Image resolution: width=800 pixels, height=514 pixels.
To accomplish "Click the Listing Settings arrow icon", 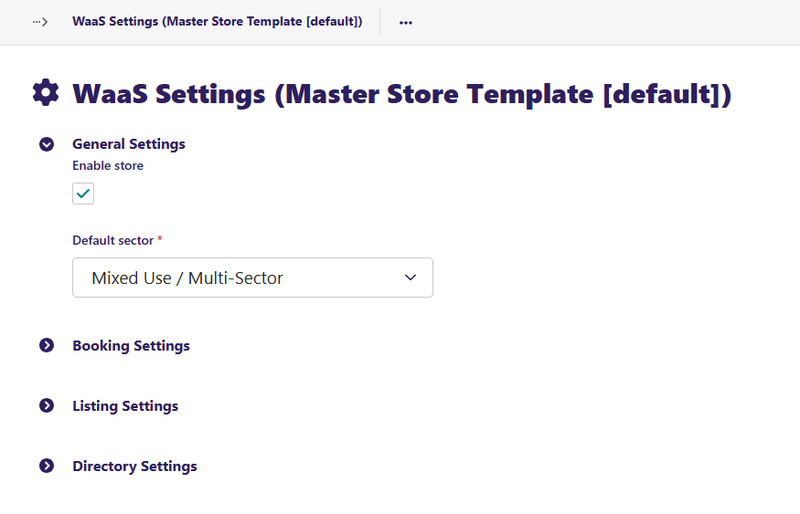I will [x=46, y=406].
